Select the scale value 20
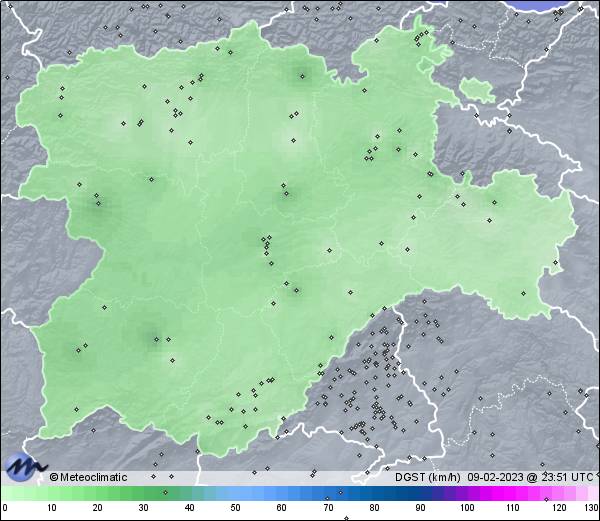This screenshot has width=600, height=521. click(98, 508)
